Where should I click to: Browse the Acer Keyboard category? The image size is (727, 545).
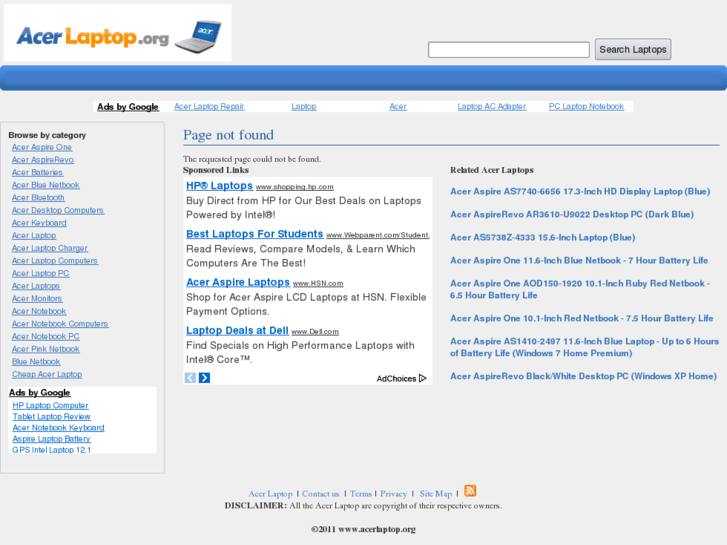[x=39, y=223]
